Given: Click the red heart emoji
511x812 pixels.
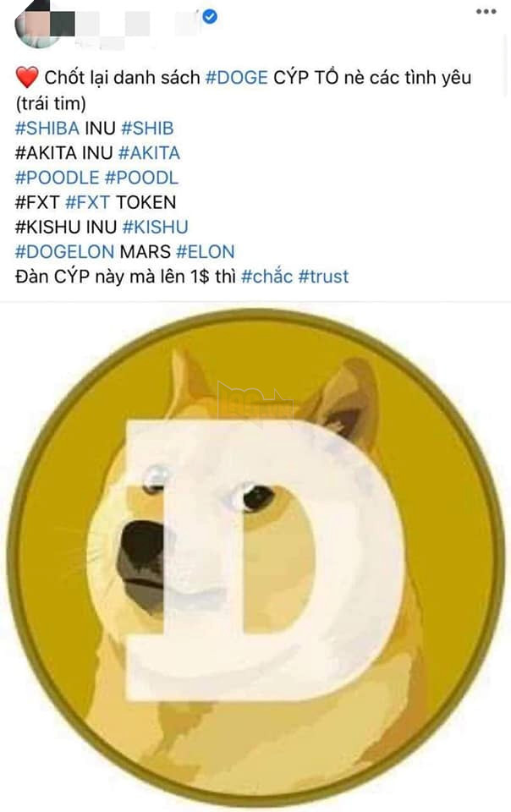Looking at the screenshot, I should click(26, 78).
